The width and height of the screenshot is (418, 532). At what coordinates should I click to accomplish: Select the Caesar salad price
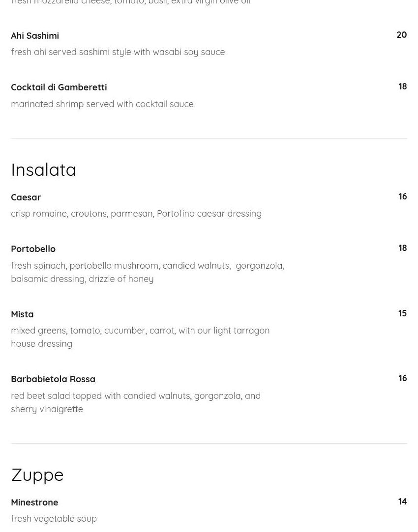tap(402, 196)
